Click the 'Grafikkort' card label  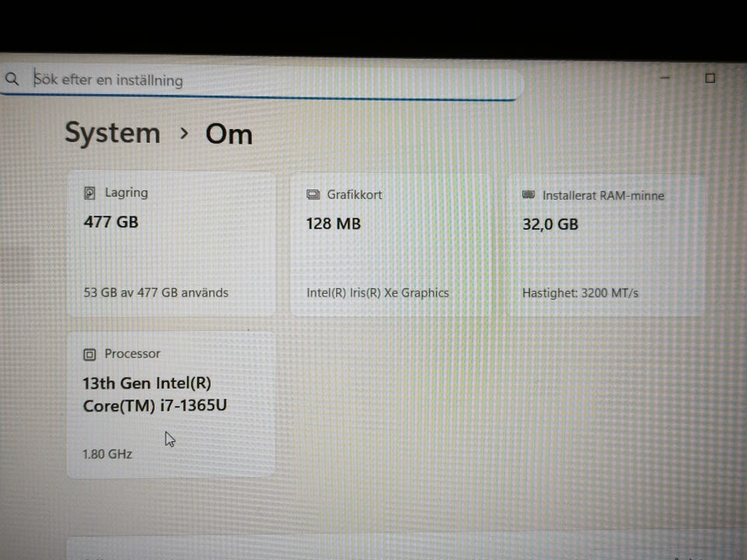point(355,194)
